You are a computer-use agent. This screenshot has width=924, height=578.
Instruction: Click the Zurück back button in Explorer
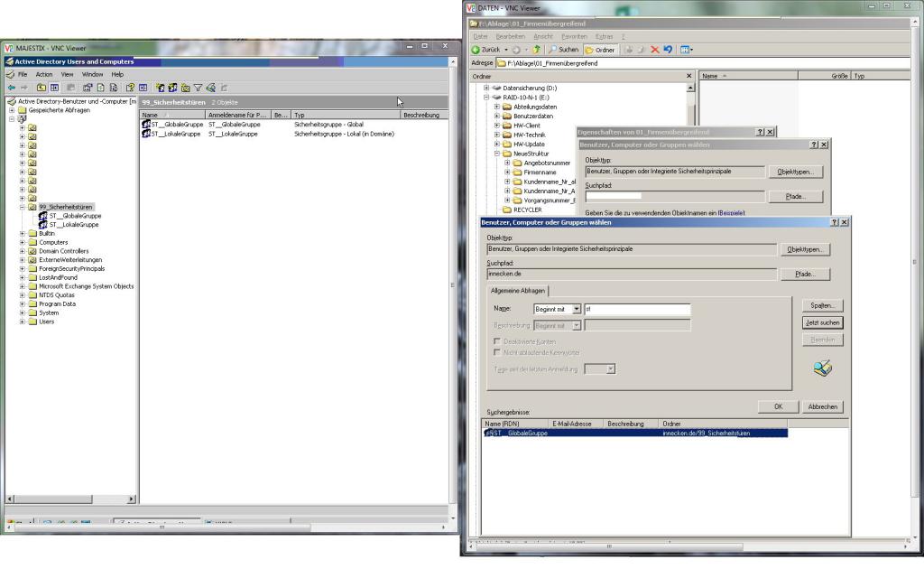click(x=485, y=50)
